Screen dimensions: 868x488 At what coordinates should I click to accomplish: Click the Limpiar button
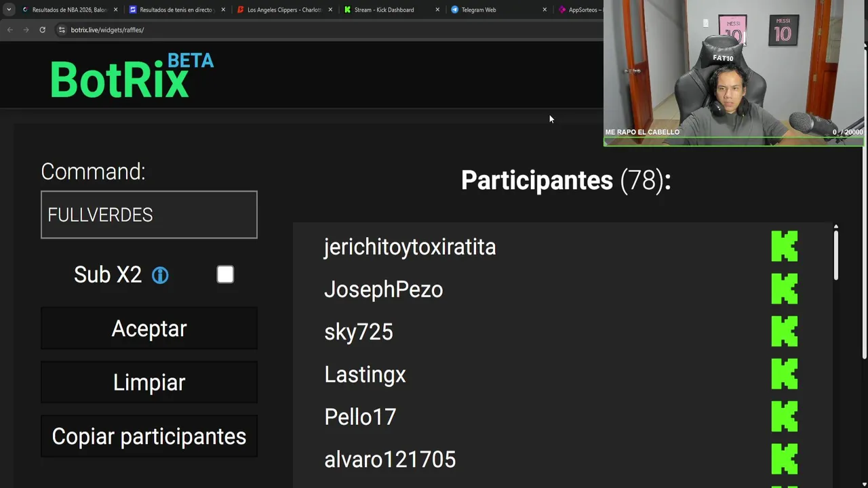tap(149, 382)
